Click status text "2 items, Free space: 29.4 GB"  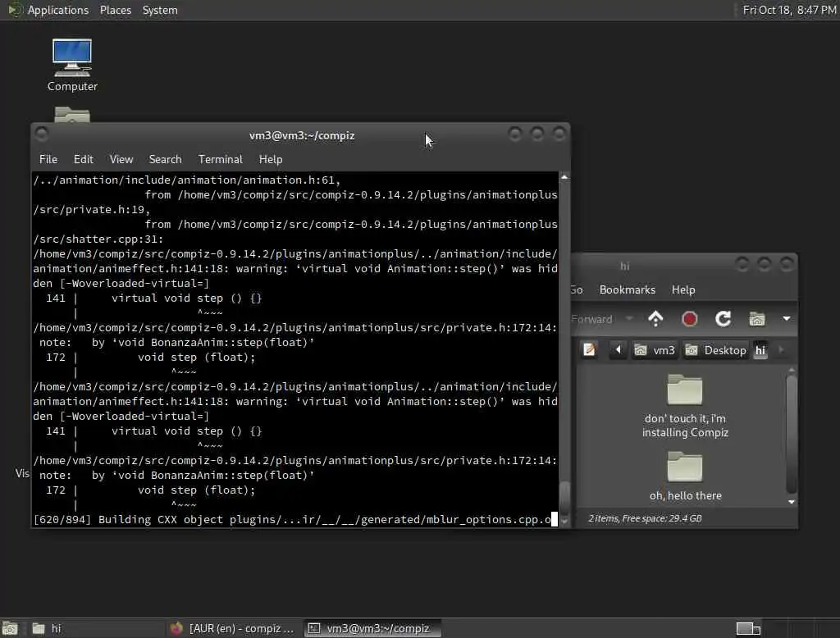tap(645, 518)
